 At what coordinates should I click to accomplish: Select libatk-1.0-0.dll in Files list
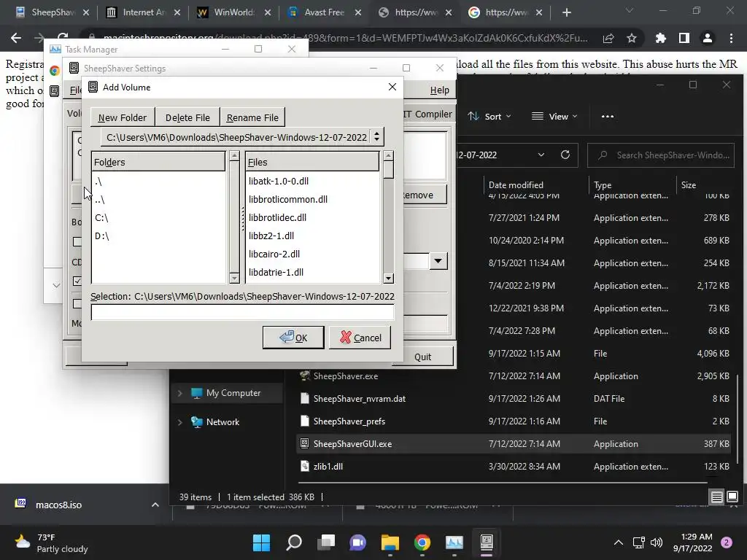(279, 181)
